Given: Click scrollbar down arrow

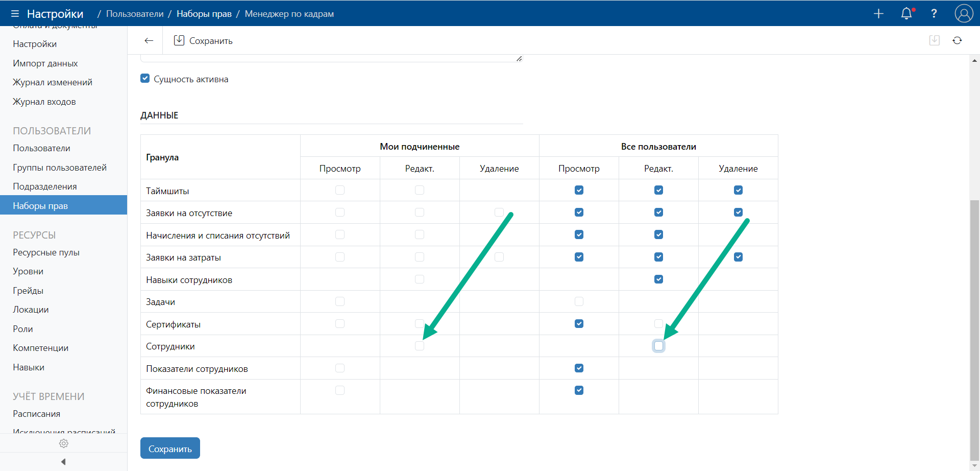Looking at the screenshot, I should tap(974, 465).
